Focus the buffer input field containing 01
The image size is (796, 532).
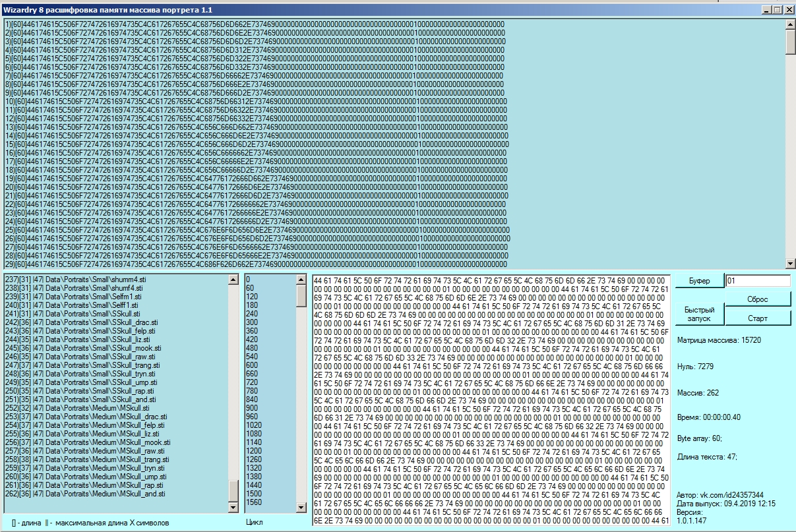tap(757, 281)
